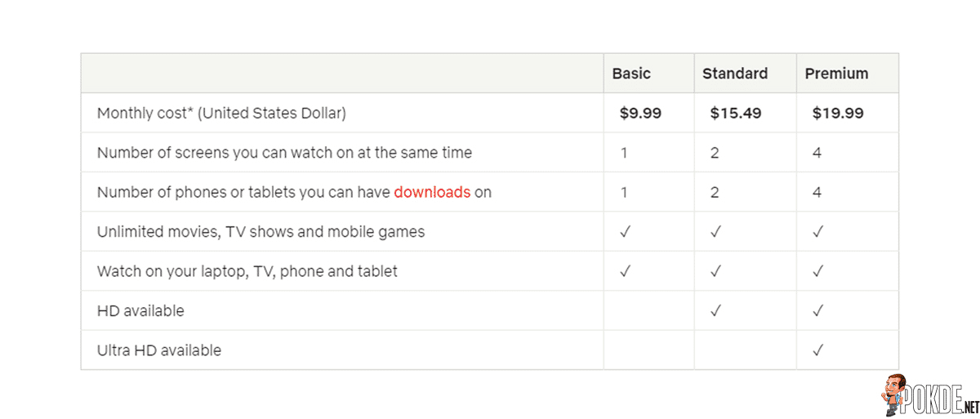Click the Pokde.net logo watermark
This screenshot has width=980, height=419.
[930, 397]
